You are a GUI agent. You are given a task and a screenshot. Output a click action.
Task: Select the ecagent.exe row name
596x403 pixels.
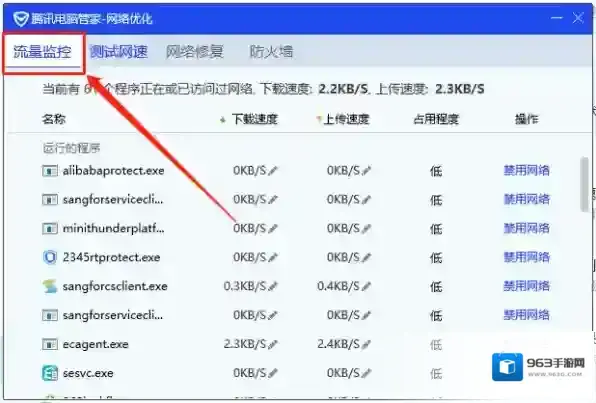pos(95,344)
